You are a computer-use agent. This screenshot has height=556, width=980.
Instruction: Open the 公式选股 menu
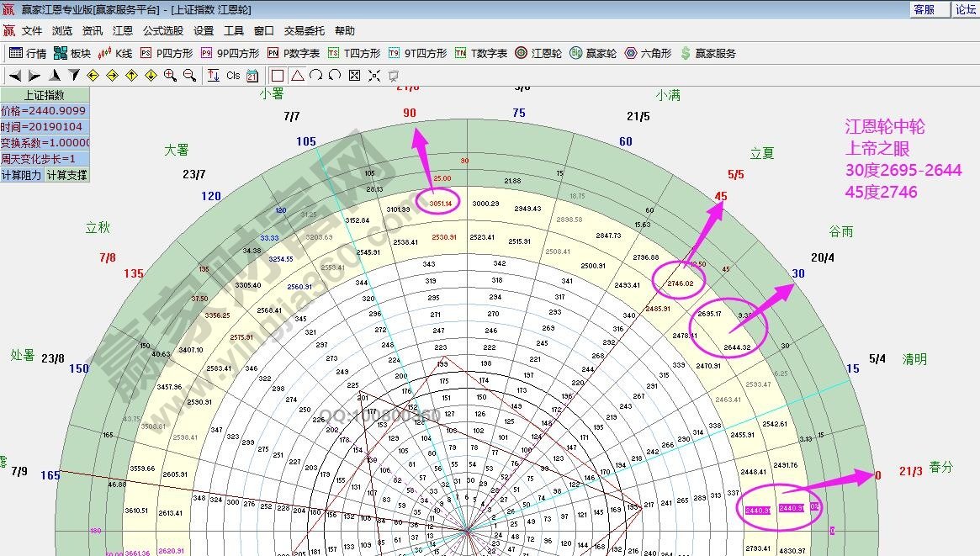[x=162, y=31]
